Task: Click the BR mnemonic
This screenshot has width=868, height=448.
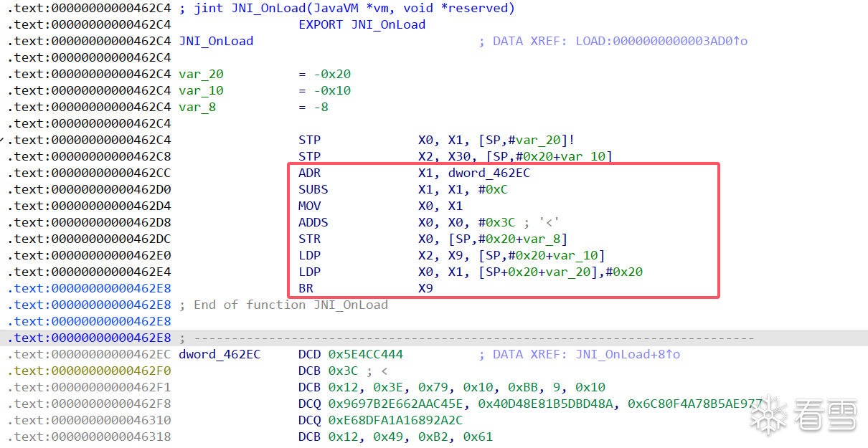Action: click(x=306, y=288)
